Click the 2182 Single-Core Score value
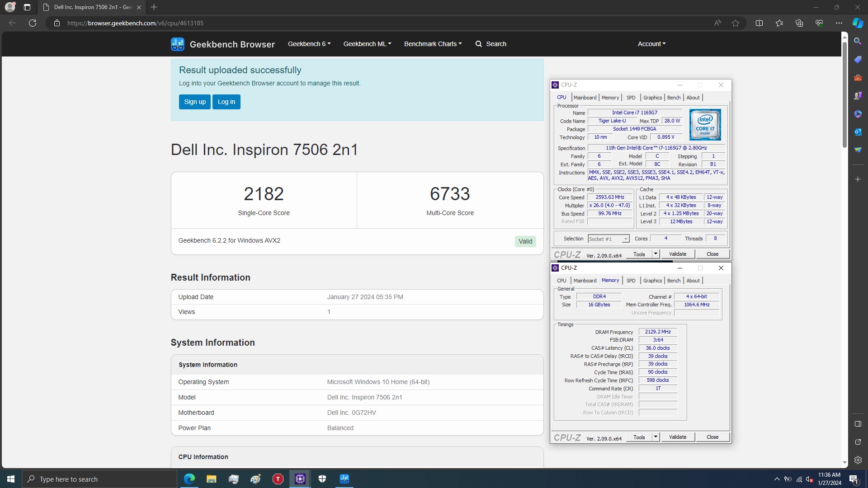This screenshot has height=488, width=868. tap(264, 194)
